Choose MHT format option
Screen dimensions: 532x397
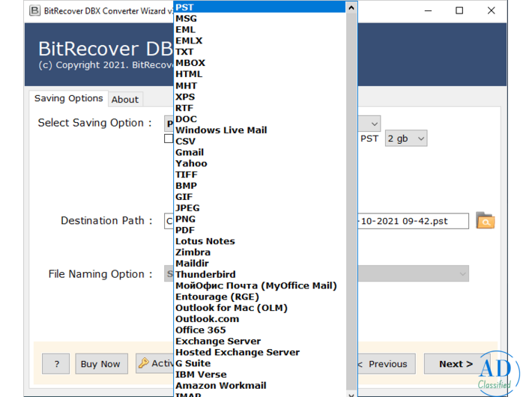(260, 85)
